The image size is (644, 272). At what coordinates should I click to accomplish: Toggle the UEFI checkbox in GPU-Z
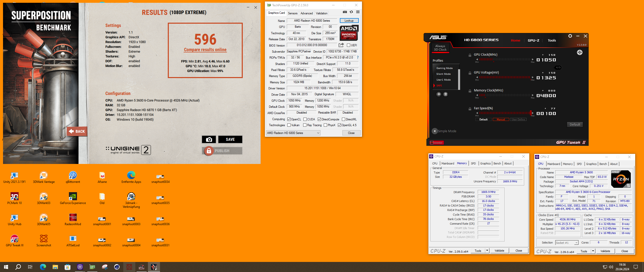[348, 45]
